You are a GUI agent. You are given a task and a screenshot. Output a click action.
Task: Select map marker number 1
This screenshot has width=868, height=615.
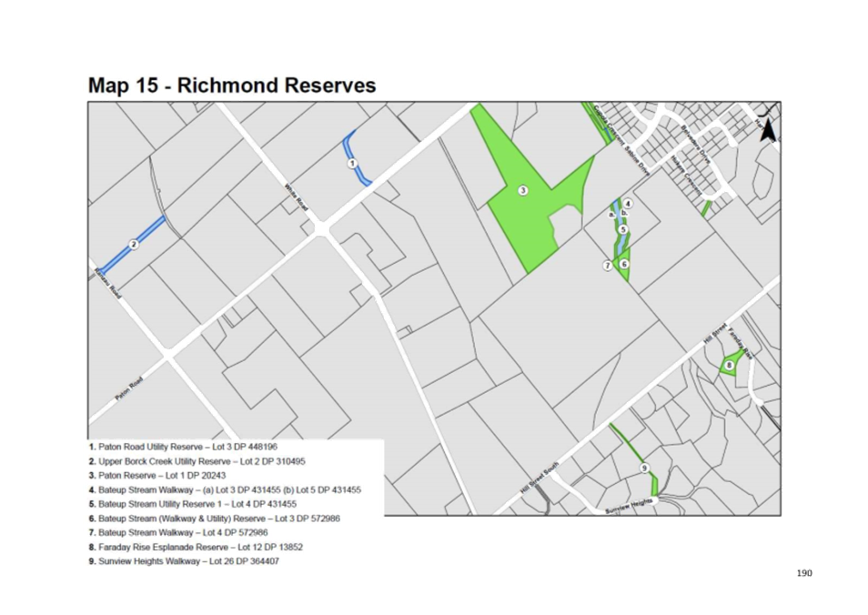352,164
